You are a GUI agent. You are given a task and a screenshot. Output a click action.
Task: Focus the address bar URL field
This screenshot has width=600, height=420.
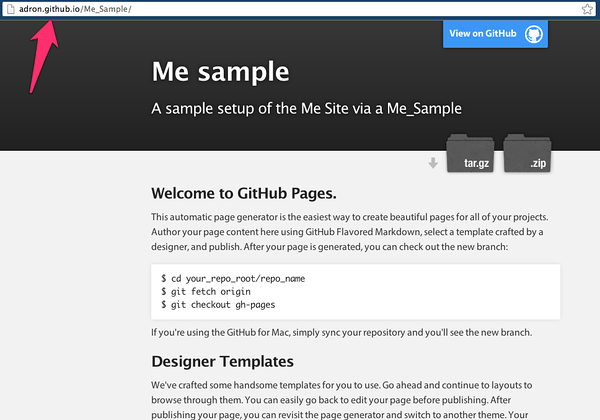point(299,9)
